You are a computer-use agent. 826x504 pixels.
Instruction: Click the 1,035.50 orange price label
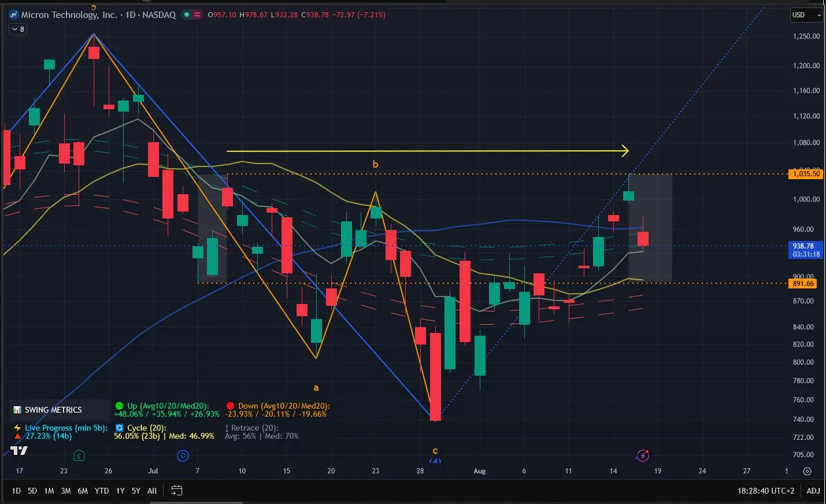point(806,173)
